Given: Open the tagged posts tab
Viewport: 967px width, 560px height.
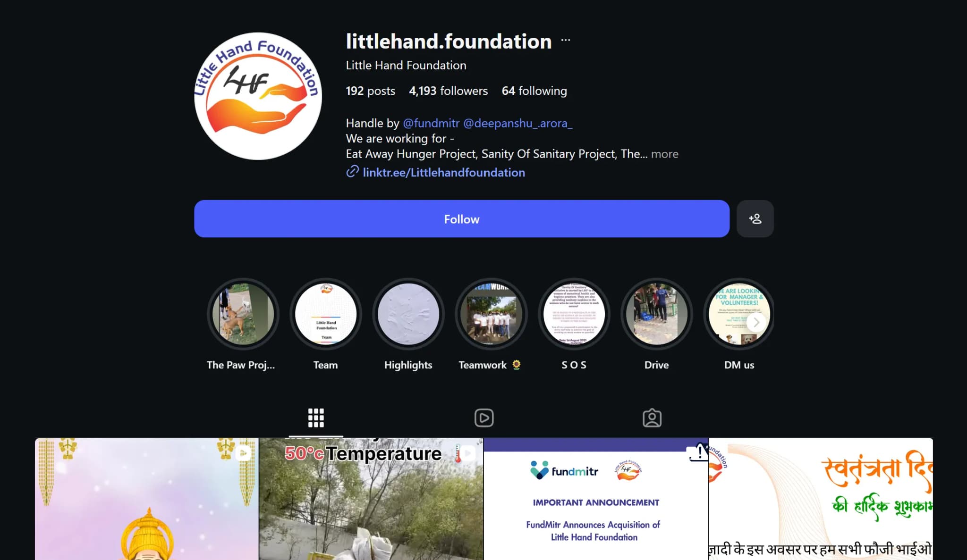Looking at the screenshot, I should (652, 418).
